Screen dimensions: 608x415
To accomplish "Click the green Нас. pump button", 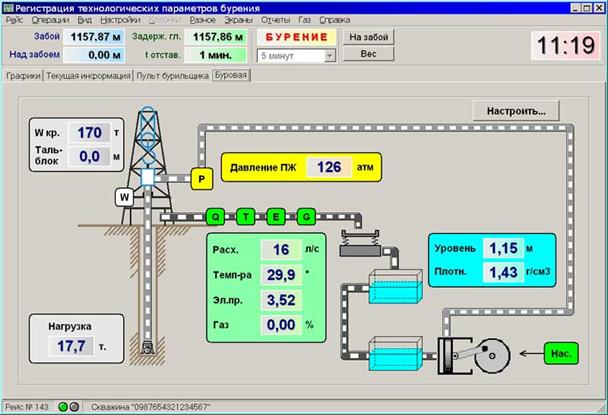I will (x=562, y=352).
